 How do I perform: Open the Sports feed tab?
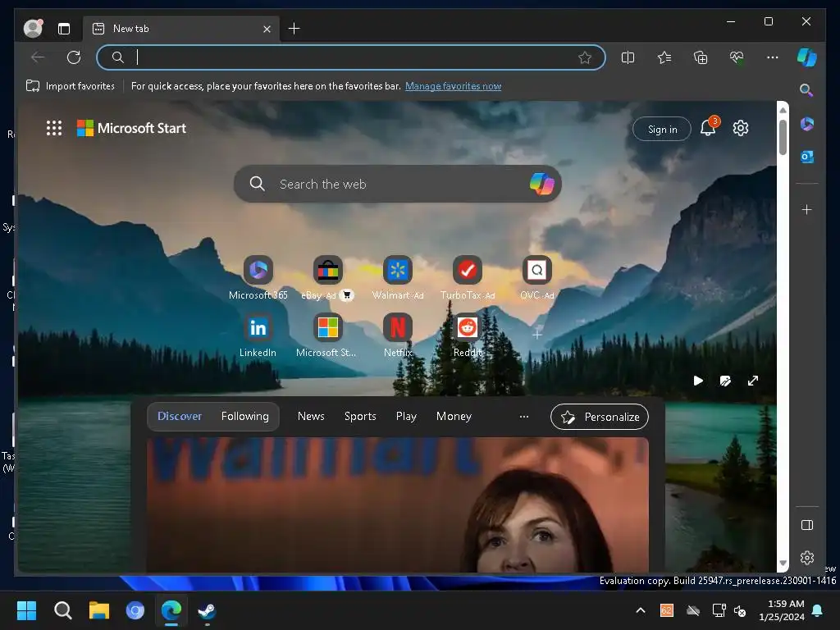click(x=360, y=416)
